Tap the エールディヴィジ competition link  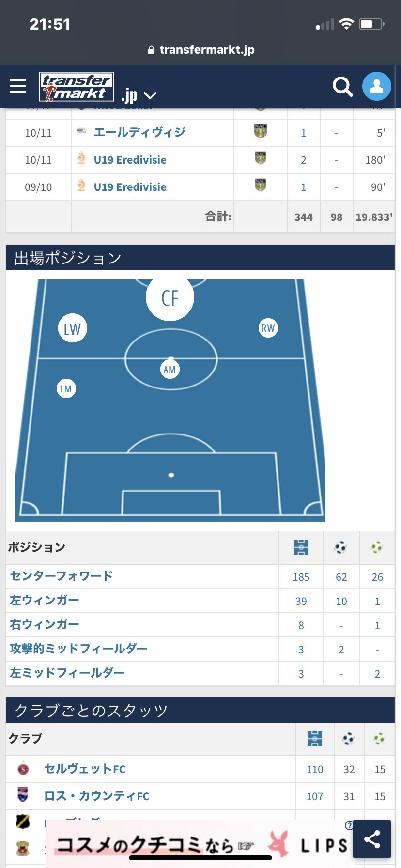coord(139,132)
